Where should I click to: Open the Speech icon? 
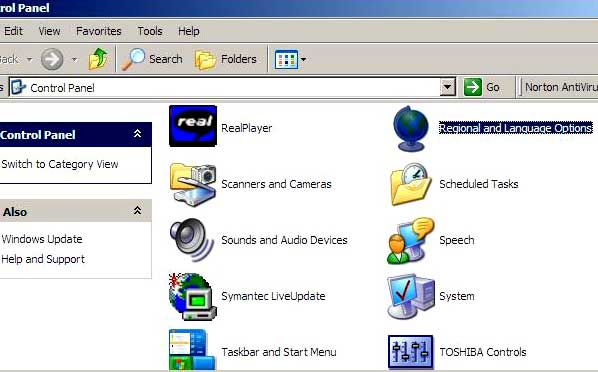[x=410, y=240]
